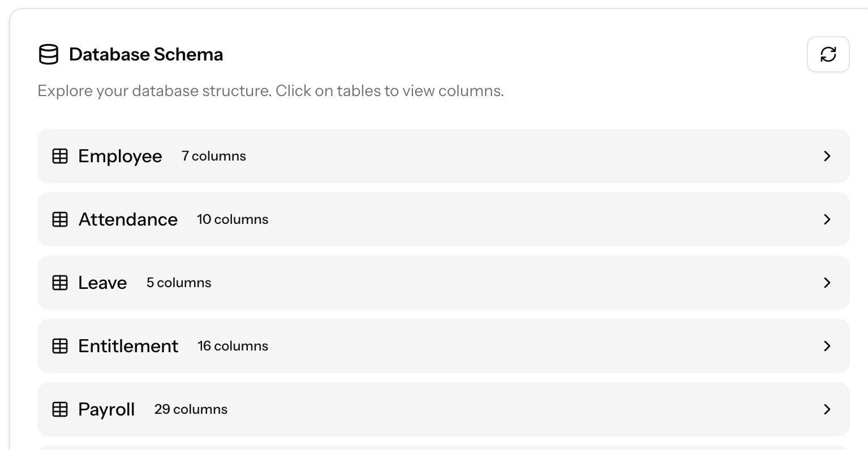Click the '16 columns' count text
This screenshot has height=450, width=868.
[x=233, y=346]
